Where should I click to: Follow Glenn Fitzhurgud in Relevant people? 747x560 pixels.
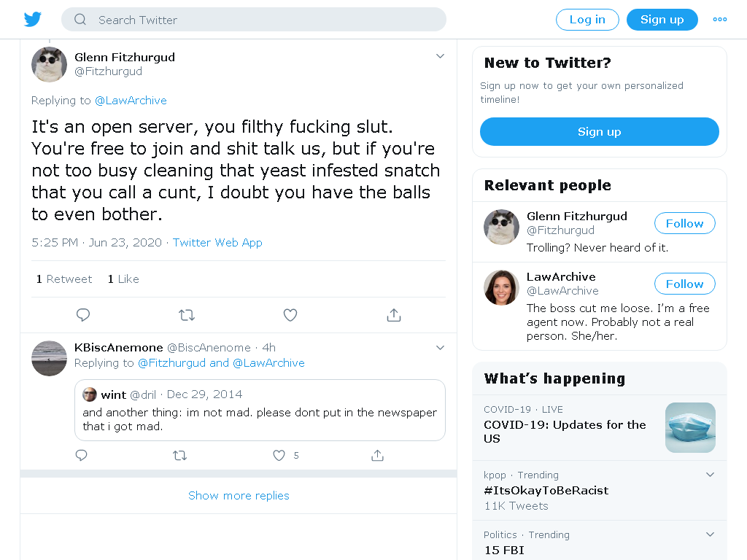(684, 223)
